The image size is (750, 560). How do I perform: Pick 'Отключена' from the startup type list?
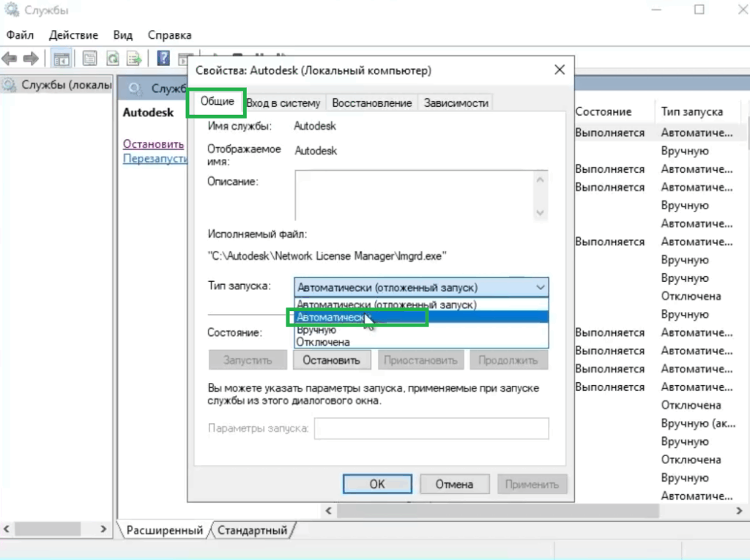(x=323, y=342)
